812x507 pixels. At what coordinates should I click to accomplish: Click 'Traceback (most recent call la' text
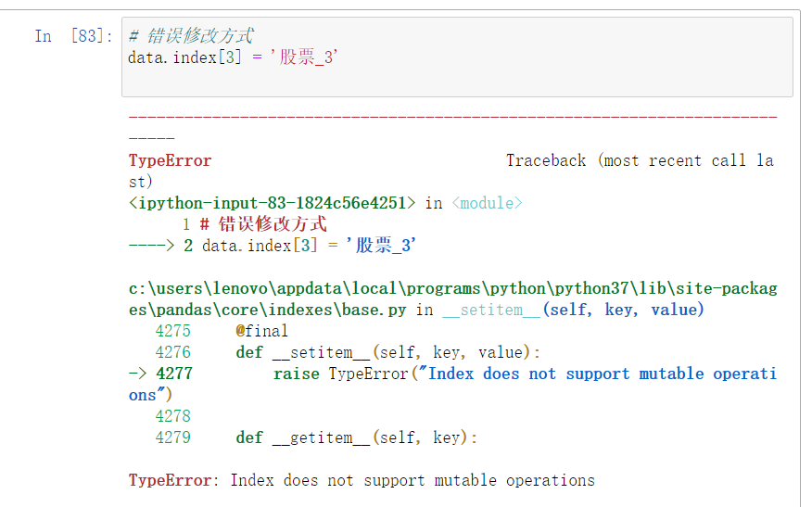coord(640,160)
